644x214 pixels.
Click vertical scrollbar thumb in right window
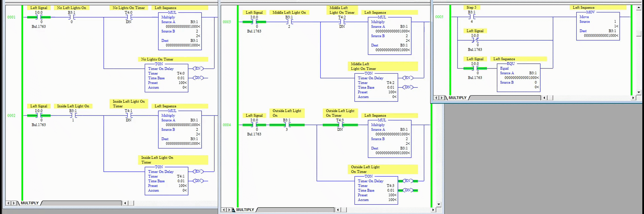pos(639,34)
